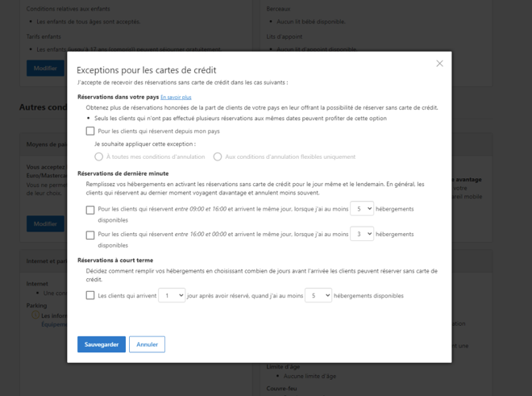532x396 pixels.
Task: Click the 'Réservations de dernière minute' heading
Action: pyautogui.click(x=123, y=173)
